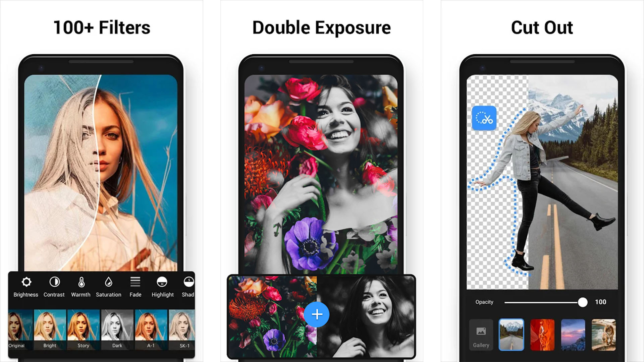Select the mountain road background thumbnail

511,335
